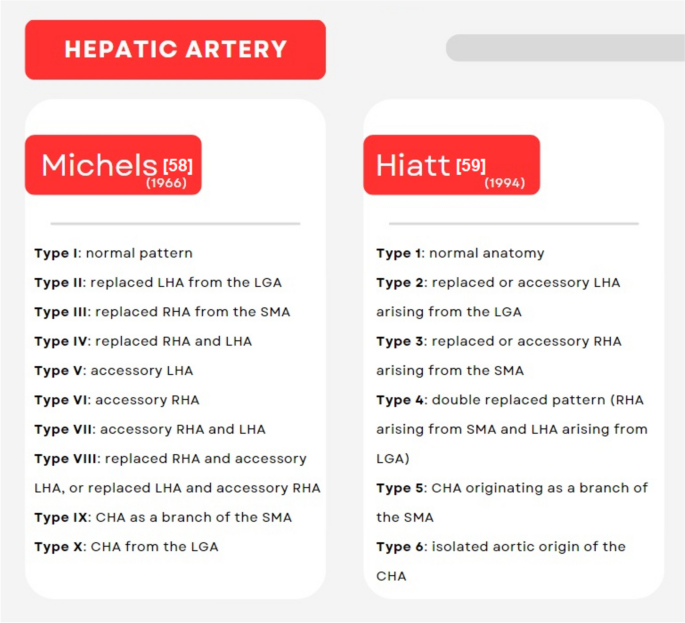Click Hiatt Type 6 isolated aortic origin
Viewport: 685px width, 623px height.
pyautogui.click(x=500, y=546)
